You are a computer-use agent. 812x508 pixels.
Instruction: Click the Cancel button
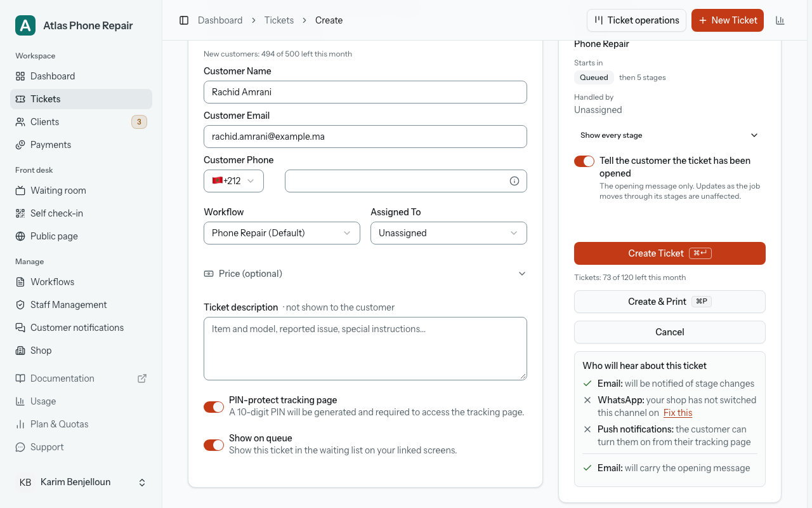(670, 332)
